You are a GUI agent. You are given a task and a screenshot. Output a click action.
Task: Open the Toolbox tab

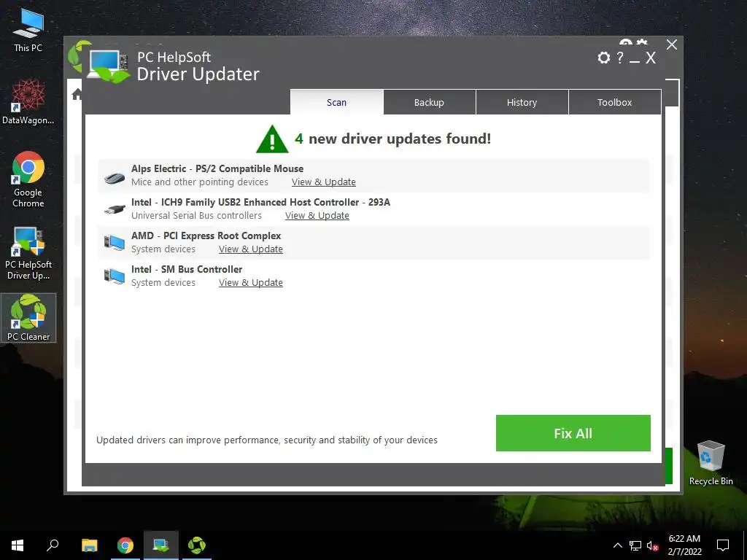tap(614, 102)
